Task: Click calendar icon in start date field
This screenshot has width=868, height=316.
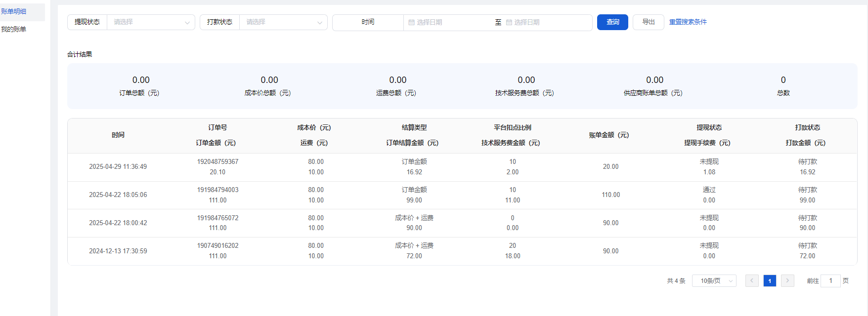Action: click(411, 22)
